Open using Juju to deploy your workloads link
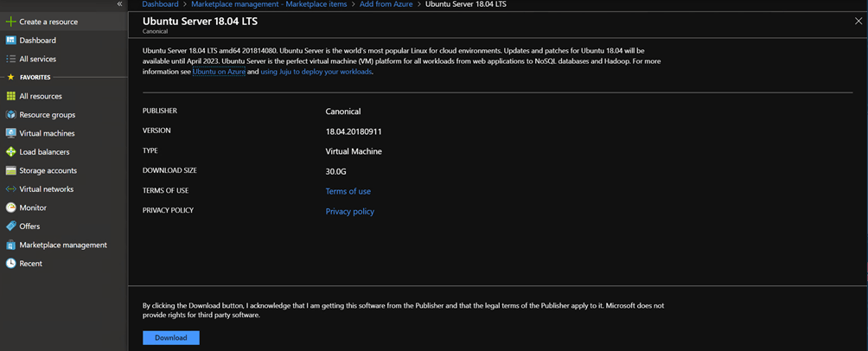868x351 pixels. coord(316,72)
